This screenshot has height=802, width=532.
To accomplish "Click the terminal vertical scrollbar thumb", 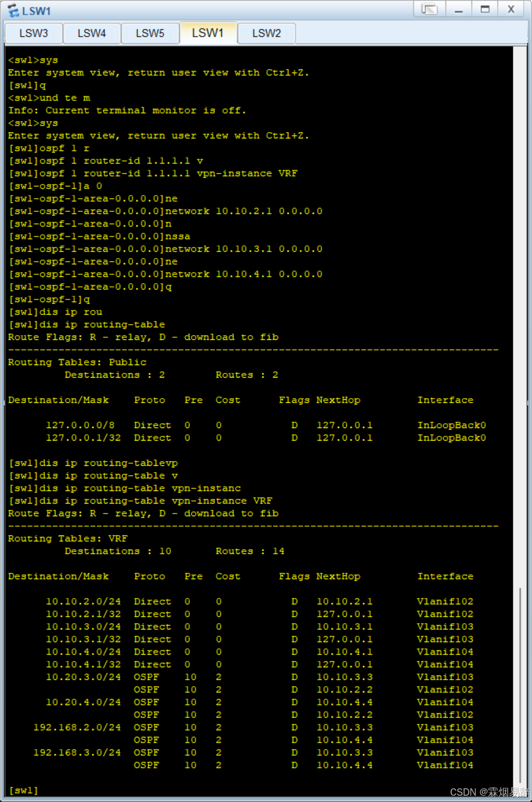I will point(520,685).
